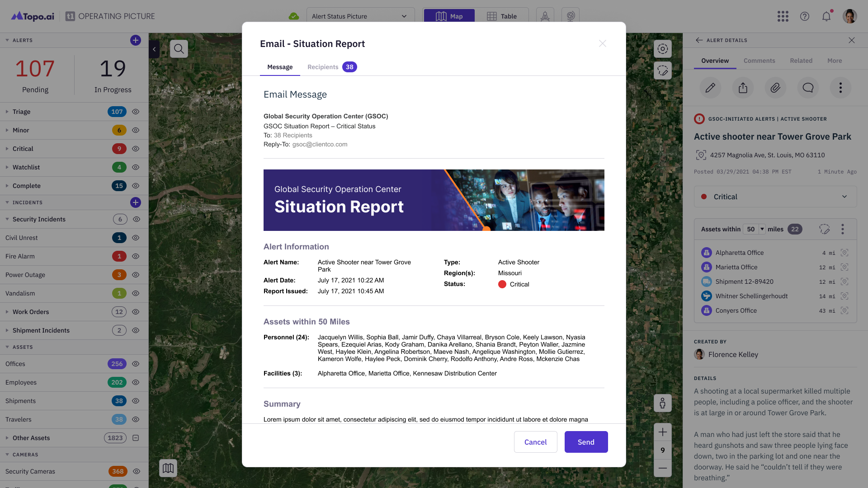Expand the Critical status dropdown

click(x=775, y=197)
